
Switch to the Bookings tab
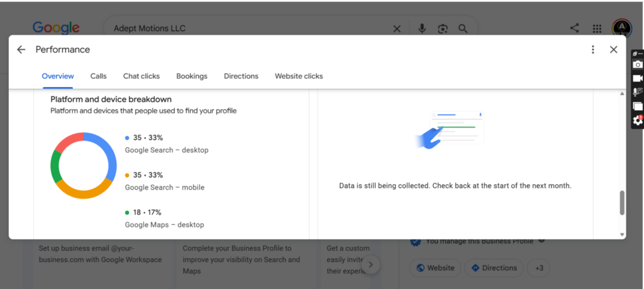click(x=192, y=76)
